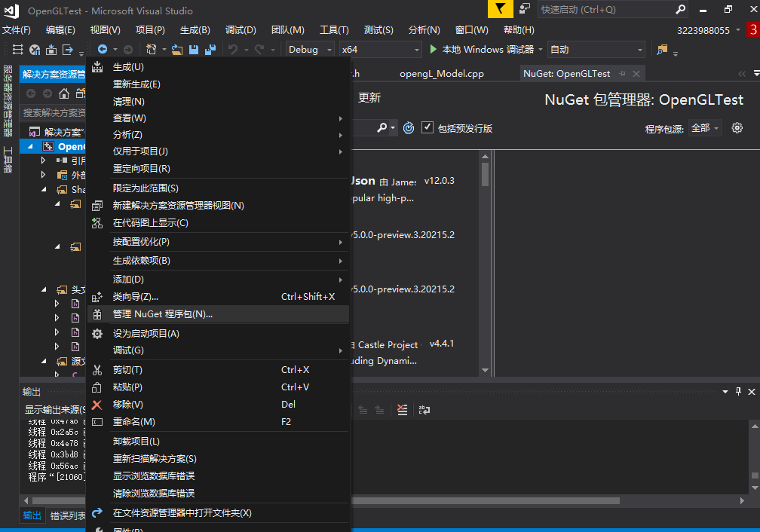Select 类向导(Z)... menu item
This screenshot has height=532, width=760.
[x=218, y=297]
